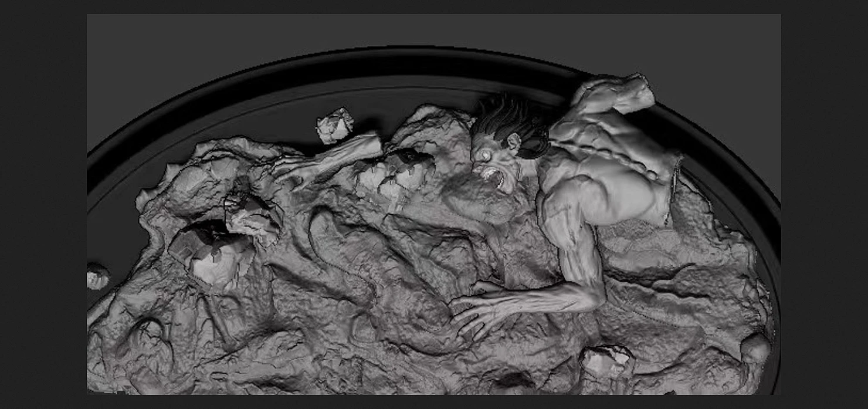Click the dark border outside the viewport
This screenshot has height=409, width=868.
(x=41, y=205)
